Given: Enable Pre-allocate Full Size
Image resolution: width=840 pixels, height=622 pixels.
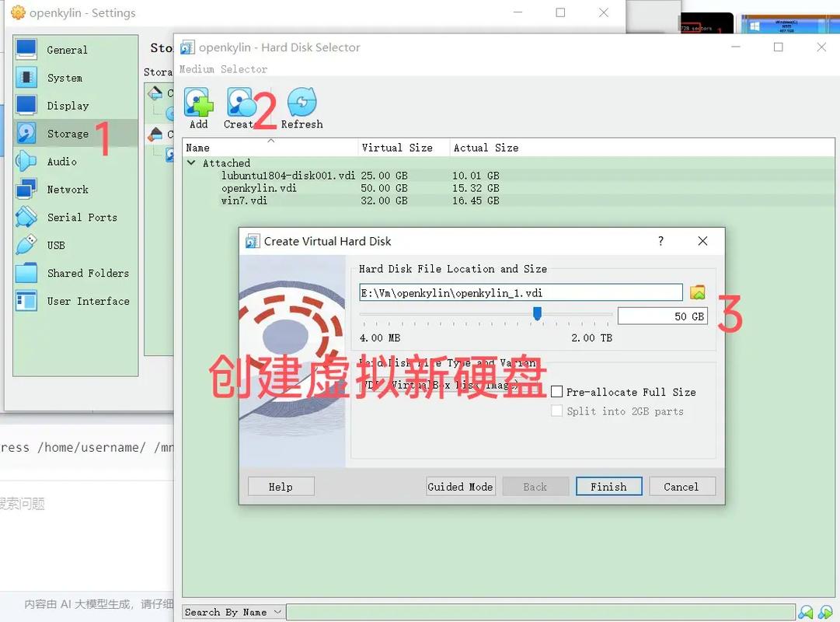Looking at the screenshot, I should coord(557,392).
